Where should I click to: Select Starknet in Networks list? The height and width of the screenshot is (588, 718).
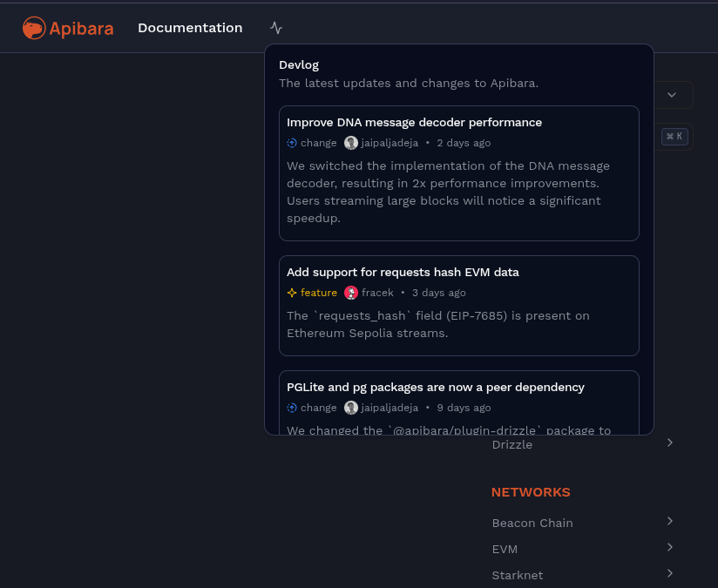[518, 575]
